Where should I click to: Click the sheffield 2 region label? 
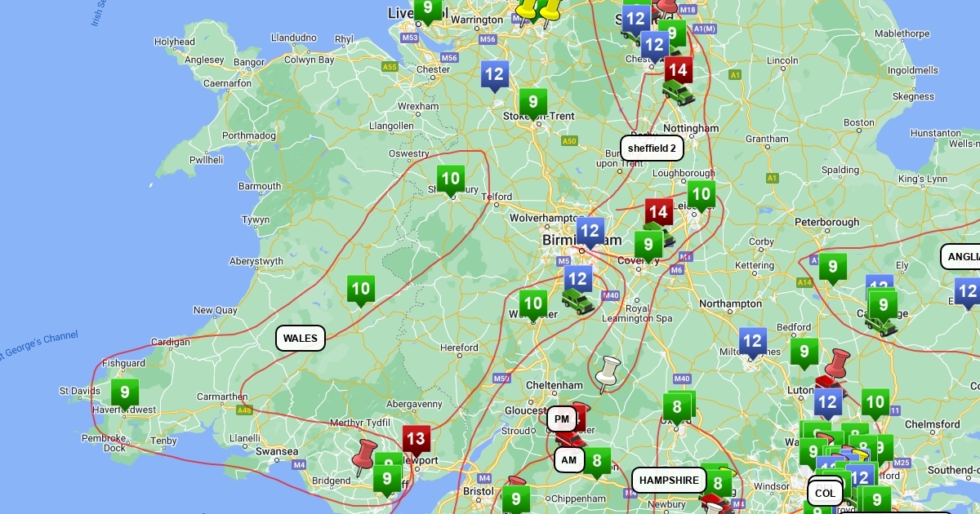pyautogui.click(x=652, y=148)
